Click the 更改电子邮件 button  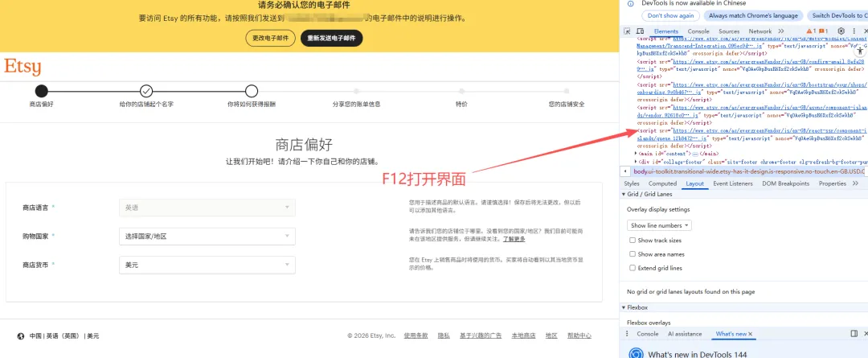(270, 39)
